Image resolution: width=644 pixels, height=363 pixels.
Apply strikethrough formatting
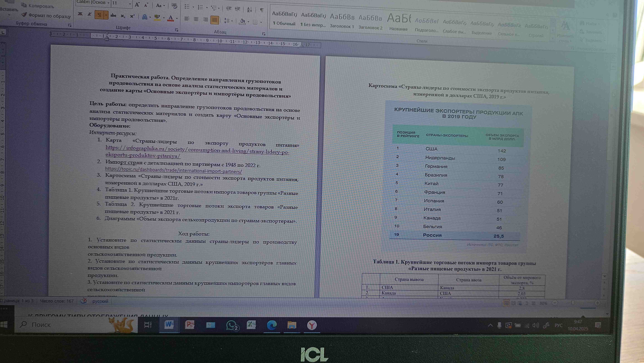(x=113, y=15)
